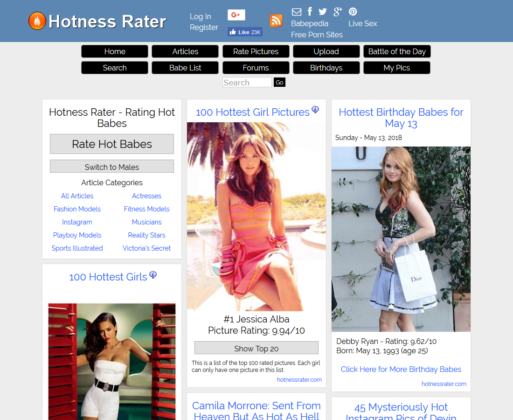The image size is (513, 420).
Task: Go to Rate Pictures
Action: pos(256,51)
